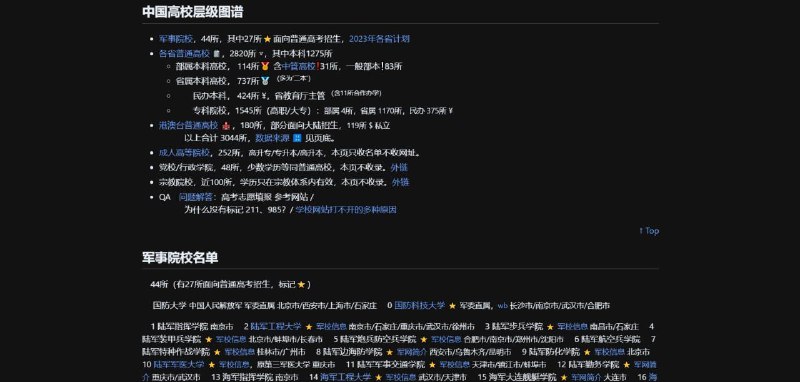Click the 军事院校名单 heading
The image size is (800, 382).
[180, 257]
